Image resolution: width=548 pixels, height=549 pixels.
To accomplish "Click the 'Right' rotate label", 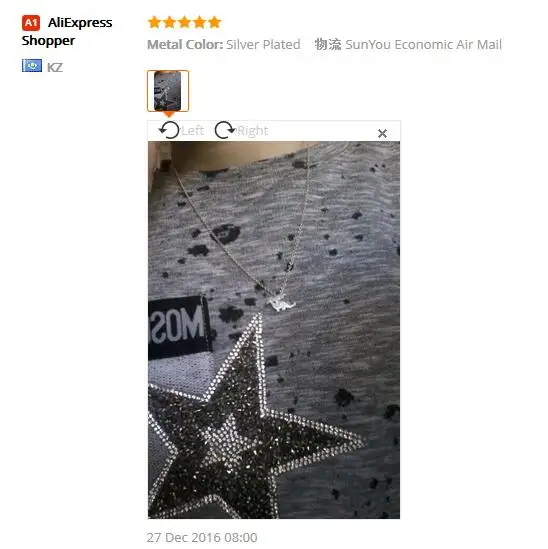I will (252, 131).
